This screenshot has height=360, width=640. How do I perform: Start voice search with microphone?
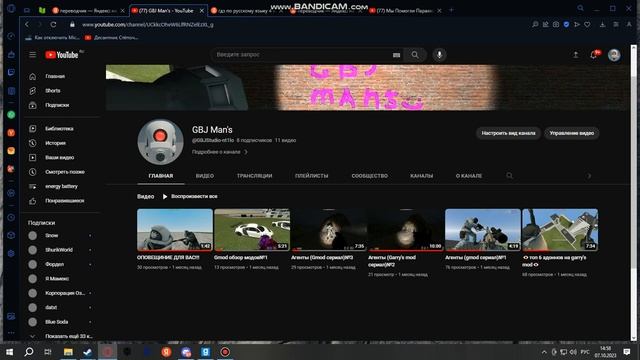[439, 55]
